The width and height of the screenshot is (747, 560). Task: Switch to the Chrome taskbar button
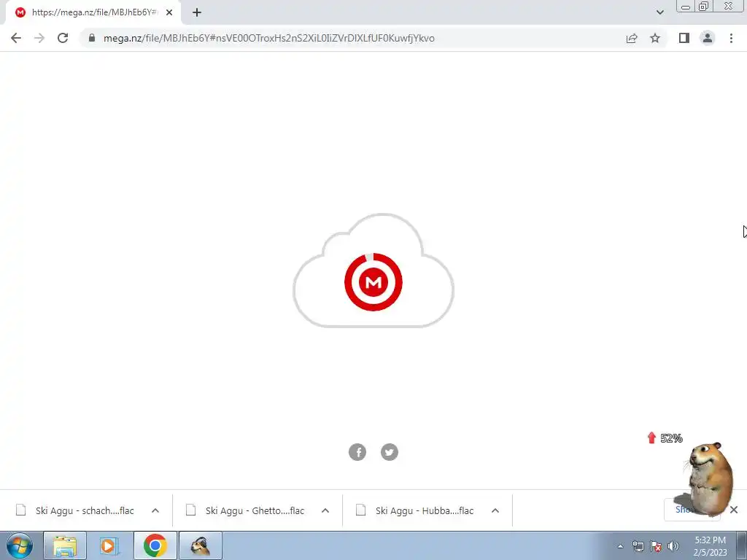[x=155, y=545]
